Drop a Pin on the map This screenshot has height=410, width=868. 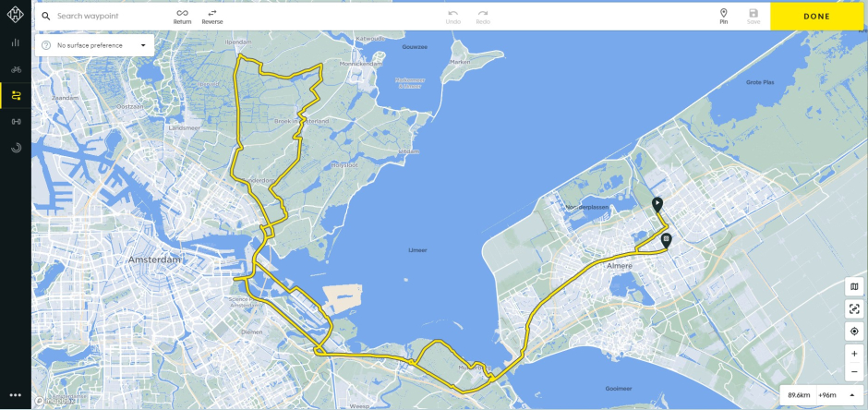pyautogui.click(x=724, y=17)
